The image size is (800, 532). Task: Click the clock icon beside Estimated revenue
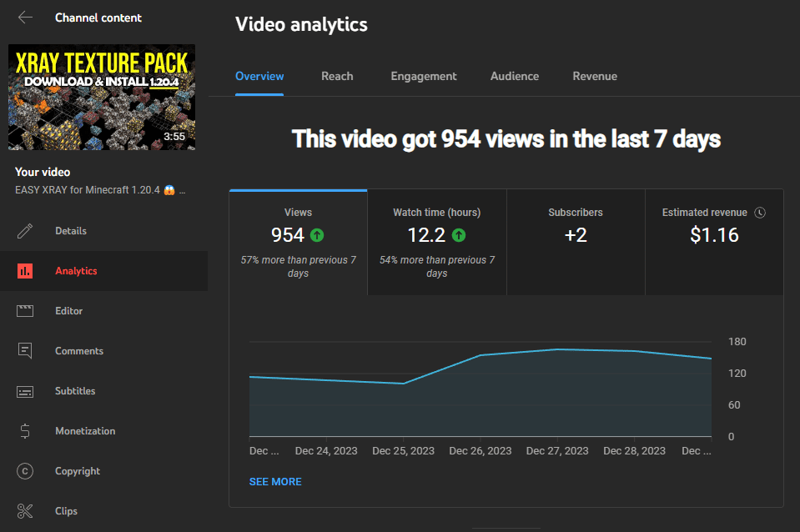tap(760, 213)
